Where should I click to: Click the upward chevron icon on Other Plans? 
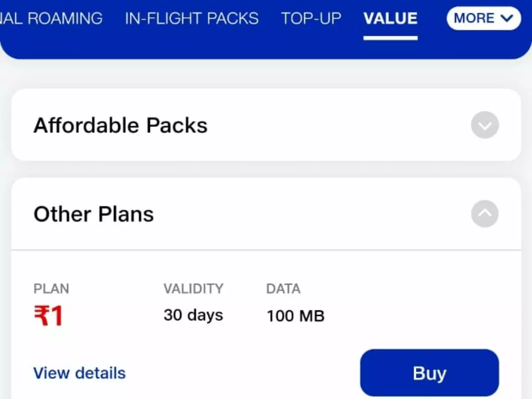click(485, 214)
